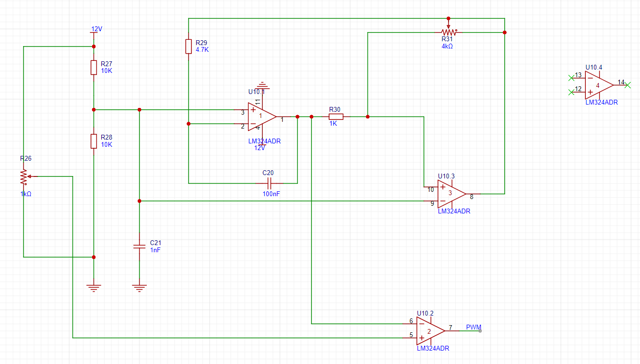
Task: Select the C21 capacitor symbol
Action: point(139,247)
